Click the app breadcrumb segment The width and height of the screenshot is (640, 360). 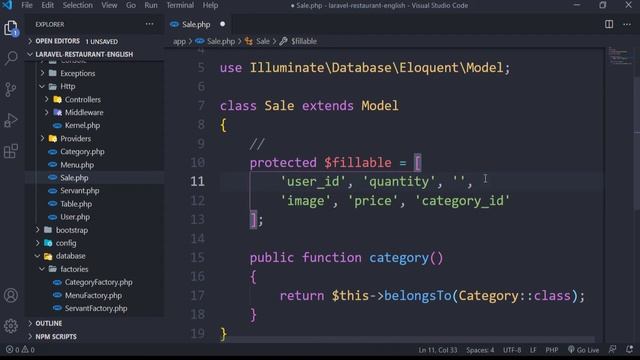click(x=179, y=41)
